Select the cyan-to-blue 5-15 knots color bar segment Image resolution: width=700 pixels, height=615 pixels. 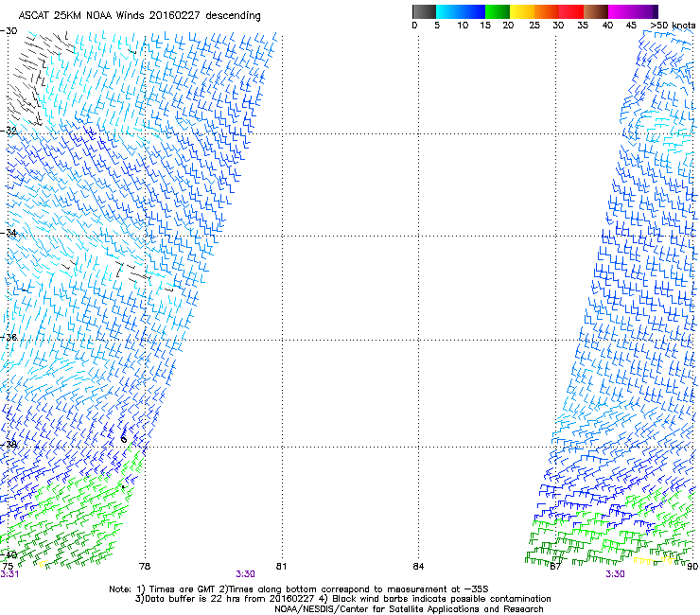461,11
